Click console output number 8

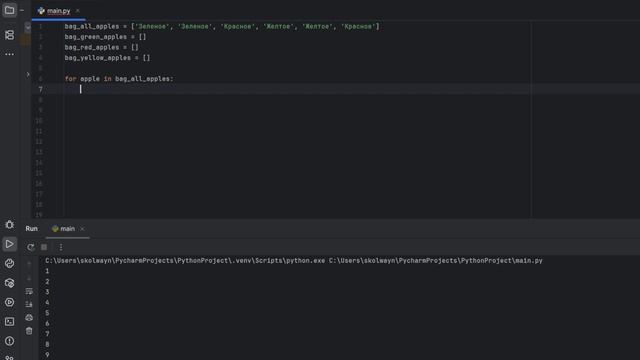coord(47,344)
